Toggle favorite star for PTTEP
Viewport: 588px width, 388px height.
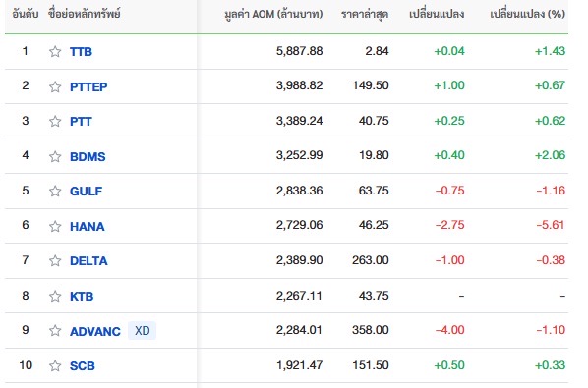[x=55, y=86]
